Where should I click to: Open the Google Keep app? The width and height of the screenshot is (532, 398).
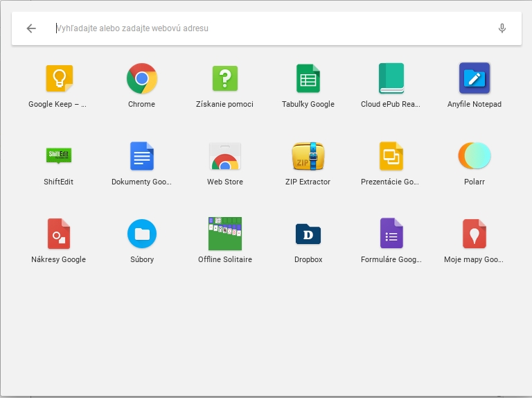[59, 79]
